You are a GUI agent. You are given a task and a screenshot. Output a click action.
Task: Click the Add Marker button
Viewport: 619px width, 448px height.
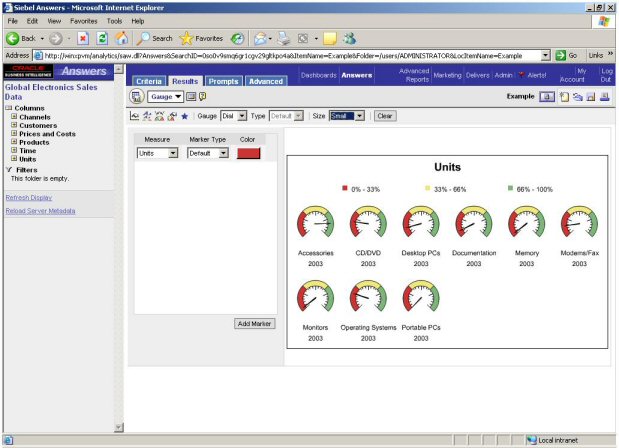pos(254,324)
